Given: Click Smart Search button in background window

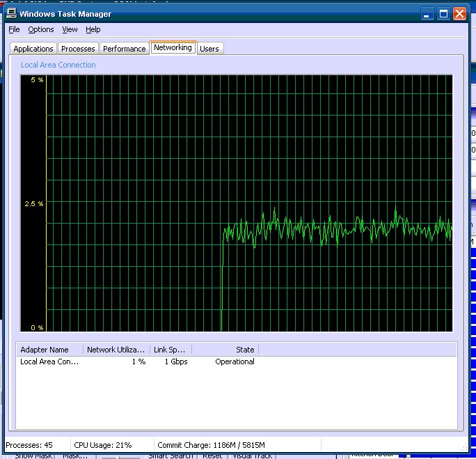Looking at the screenshot, I should [x=170, y=456].
